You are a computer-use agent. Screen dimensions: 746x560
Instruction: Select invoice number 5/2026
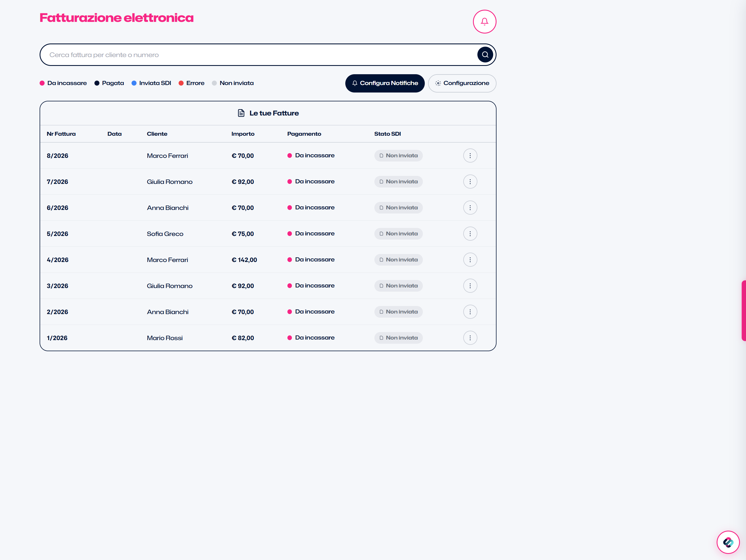pyautogui.click(x=57, y=234)
